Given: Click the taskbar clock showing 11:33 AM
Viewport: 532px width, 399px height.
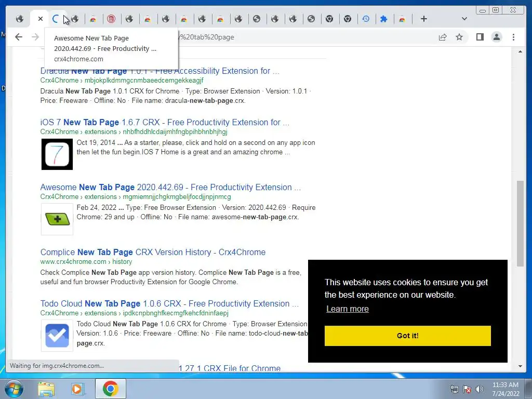Looking at the screenshot, I should point(506,389).
